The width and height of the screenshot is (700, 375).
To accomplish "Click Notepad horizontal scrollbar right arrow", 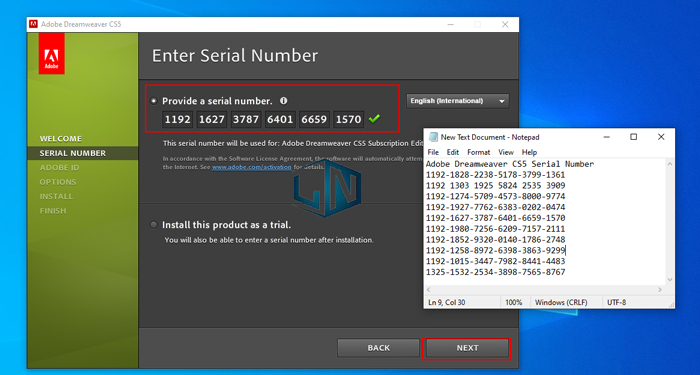I will pos(660,290).
